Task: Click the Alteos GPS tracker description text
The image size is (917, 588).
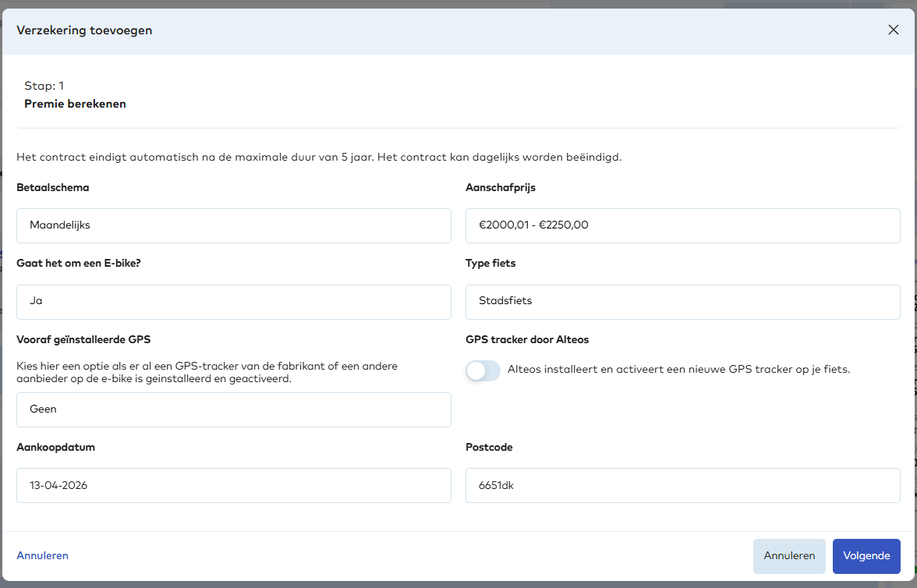Action: coord(678,370)
